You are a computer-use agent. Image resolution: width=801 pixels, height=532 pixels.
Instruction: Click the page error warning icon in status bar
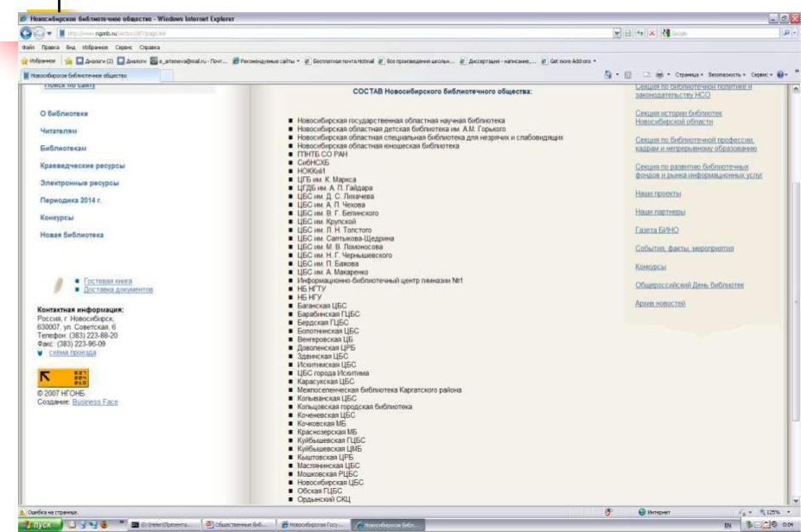[x=22, y=511]
